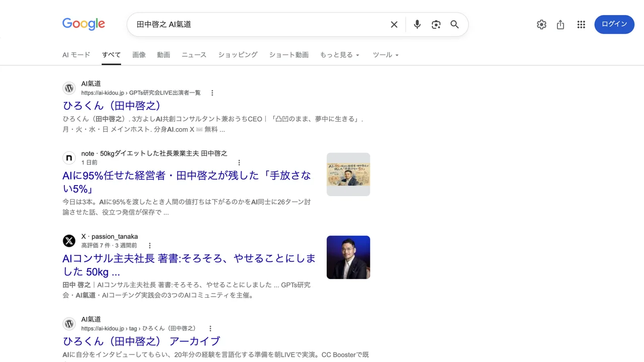Open the ニュース tab

click(x=194, y=55)
